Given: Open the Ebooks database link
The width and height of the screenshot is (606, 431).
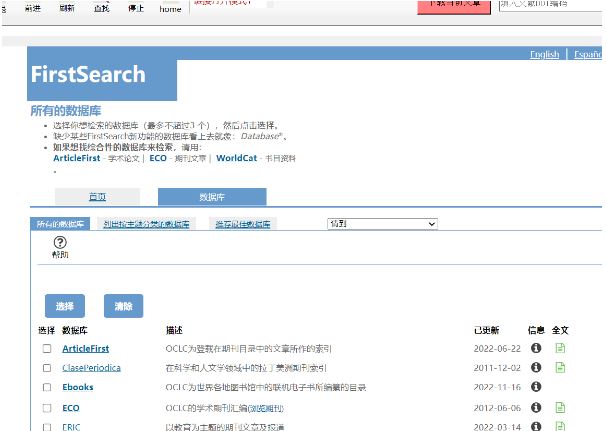Looking at the screenshot, I should [78, 387].
